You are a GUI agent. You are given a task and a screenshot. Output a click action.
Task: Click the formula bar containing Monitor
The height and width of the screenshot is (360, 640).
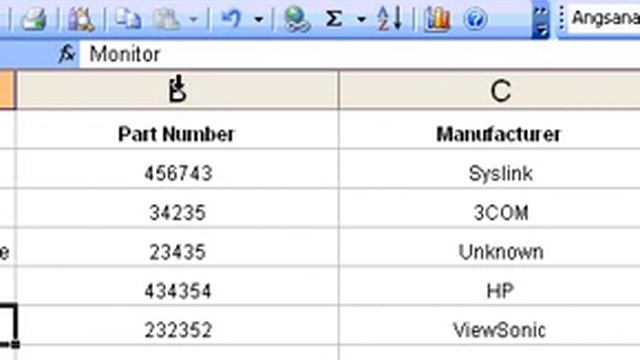click(x=359, y=54)
